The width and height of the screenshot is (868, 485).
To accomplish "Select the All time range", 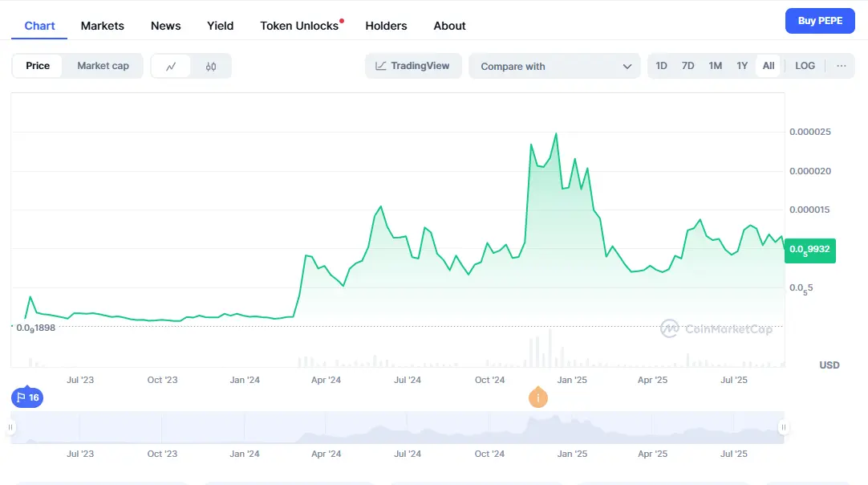I will point(769,66).
